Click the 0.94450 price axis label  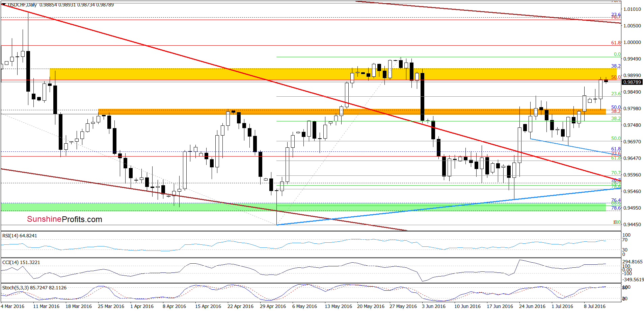click(632, 224)
